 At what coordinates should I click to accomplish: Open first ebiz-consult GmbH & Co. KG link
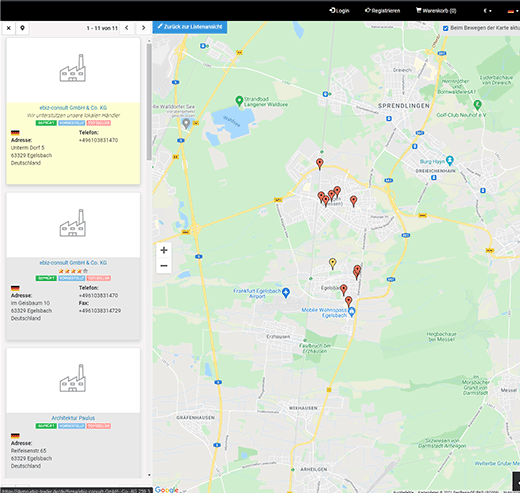click(73, 108)
